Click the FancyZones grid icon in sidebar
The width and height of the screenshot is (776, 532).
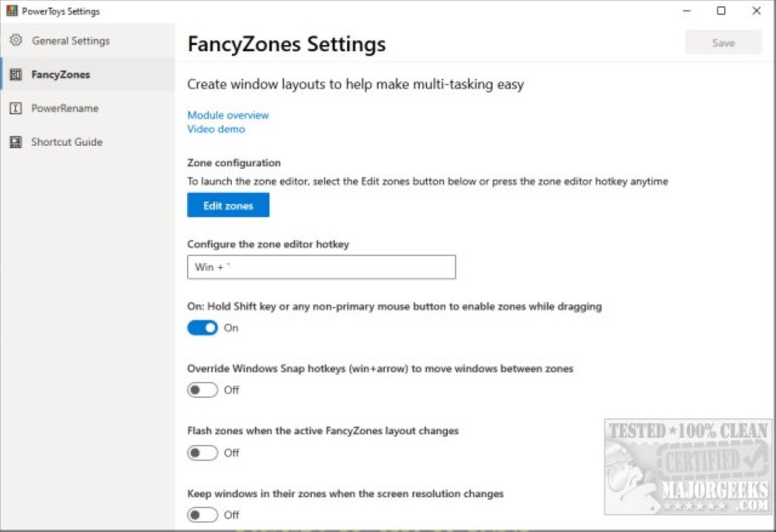[x=16, y=74]
